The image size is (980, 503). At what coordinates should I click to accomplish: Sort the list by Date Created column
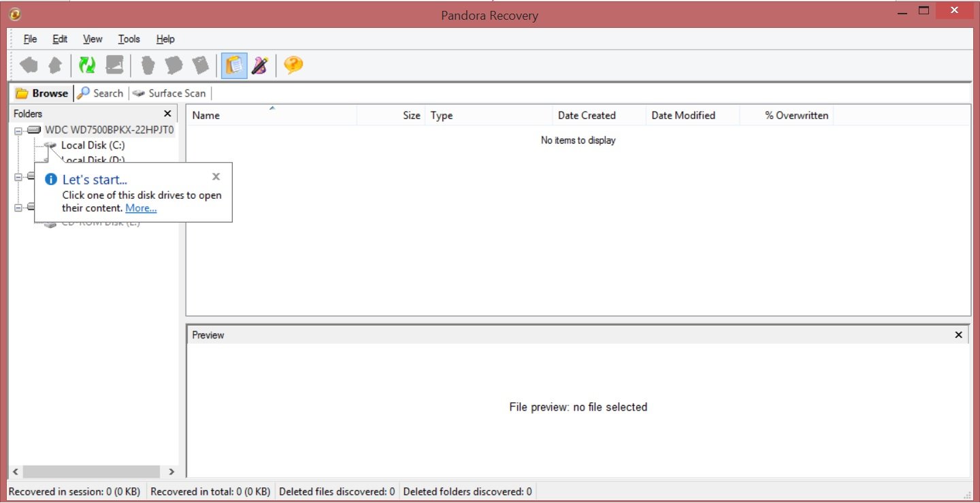(x=599, y=116)
